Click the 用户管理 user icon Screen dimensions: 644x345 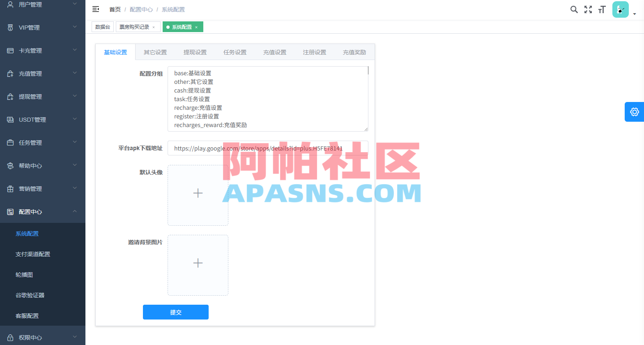pos(10,5)
